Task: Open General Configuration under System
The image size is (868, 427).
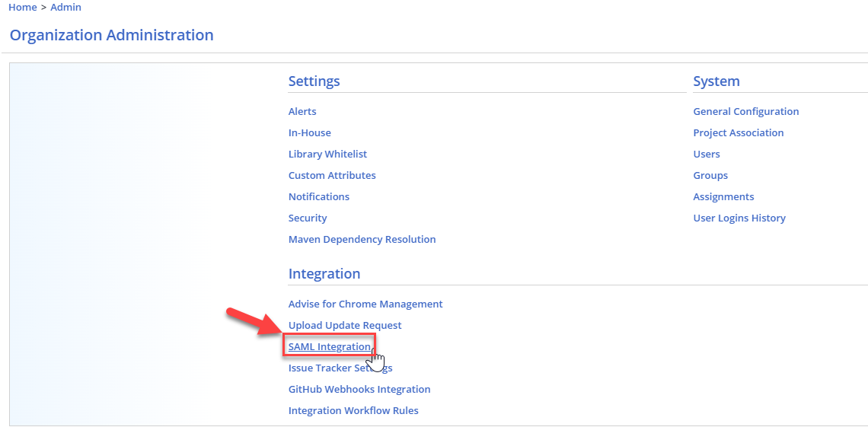Action: (745, 111)
